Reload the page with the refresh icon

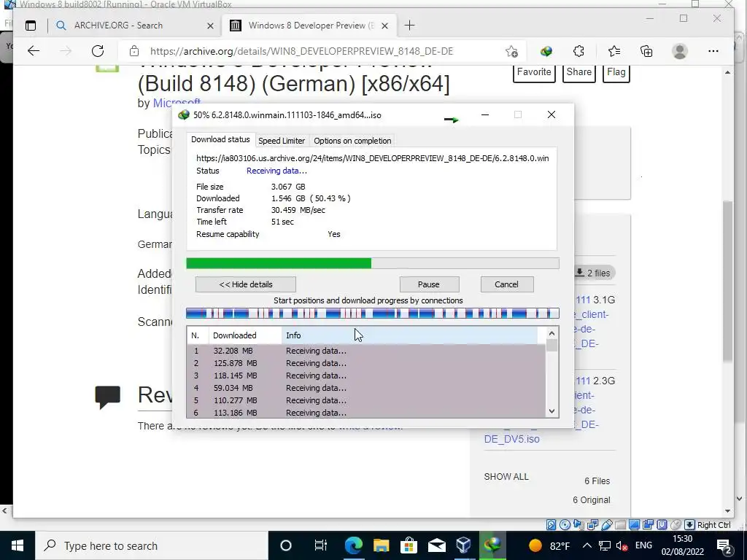point(98,51)
